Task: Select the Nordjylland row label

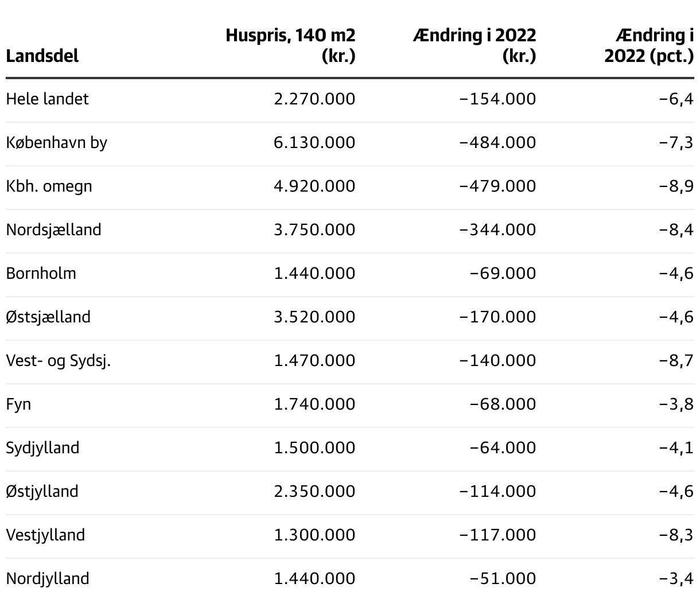Action: [x=48, y=578]
